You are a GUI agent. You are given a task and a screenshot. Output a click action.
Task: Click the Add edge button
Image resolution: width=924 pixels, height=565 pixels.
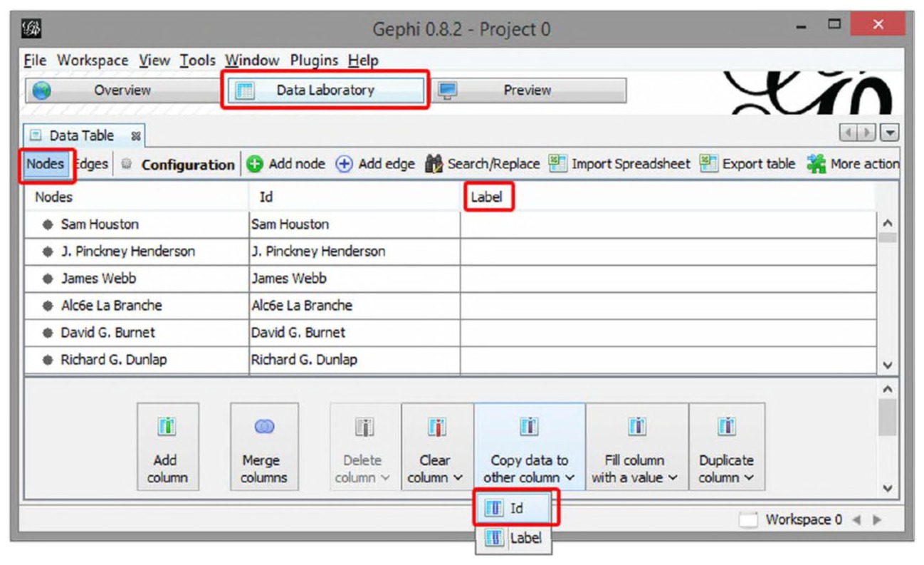point(375,164)
